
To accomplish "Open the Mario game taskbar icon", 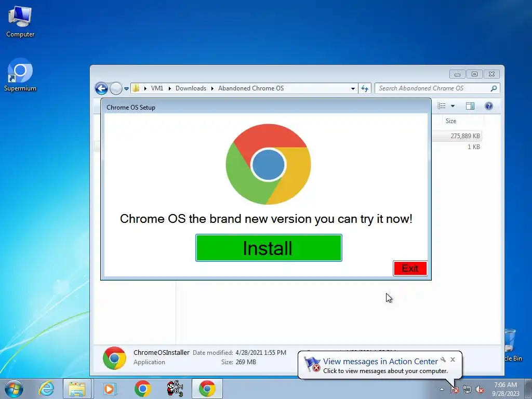I will point(175,389).
